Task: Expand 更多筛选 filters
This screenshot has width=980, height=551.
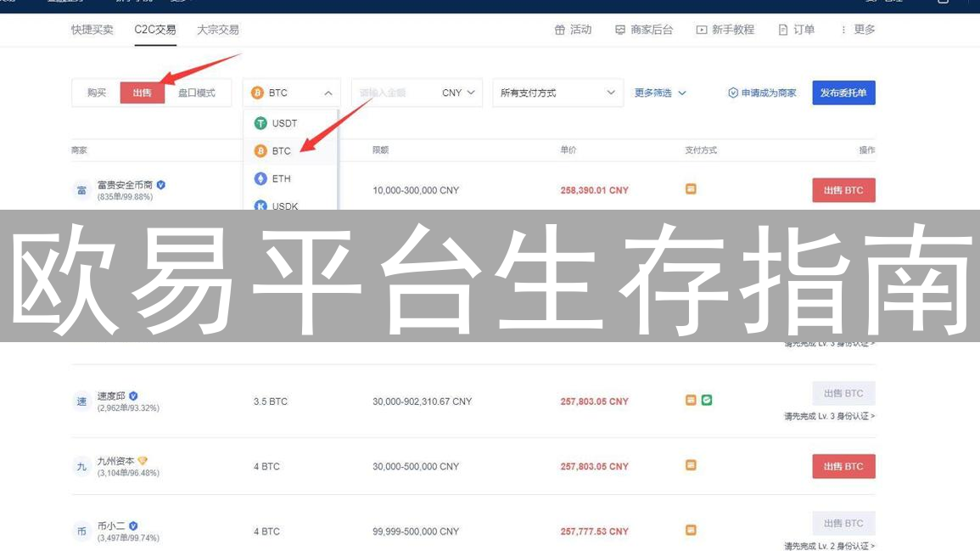Action: pyautogui.click(x=660, y=93)
